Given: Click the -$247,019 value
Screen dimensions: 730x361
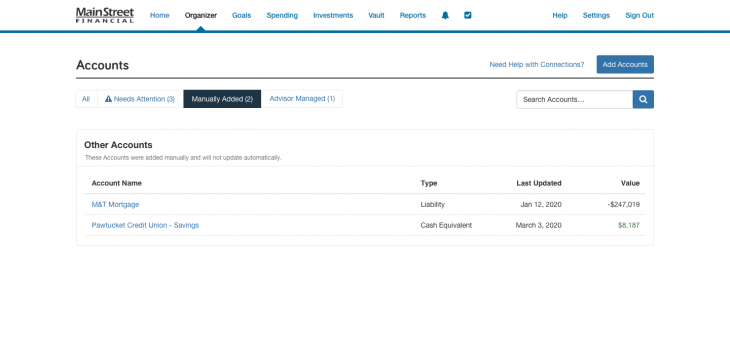Looking at the screenshot, I should pyautogui.click(x=624, y=204).
